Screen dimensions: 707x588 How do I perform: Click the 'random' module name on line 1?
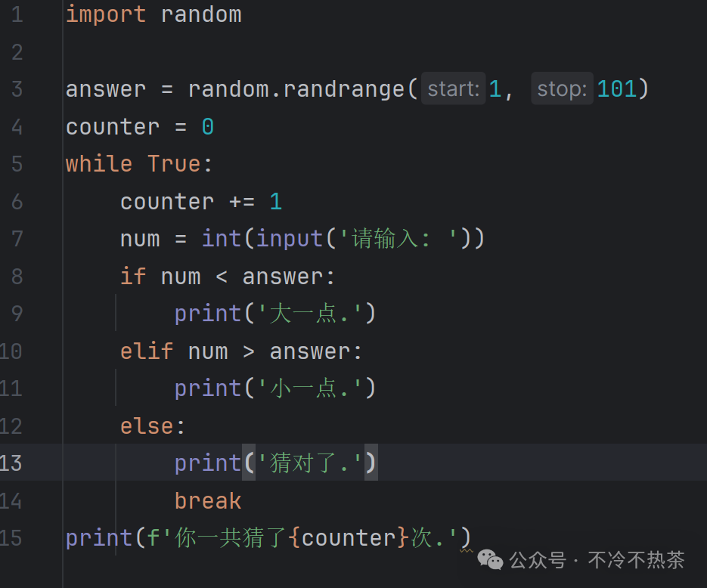coord(201,14)
